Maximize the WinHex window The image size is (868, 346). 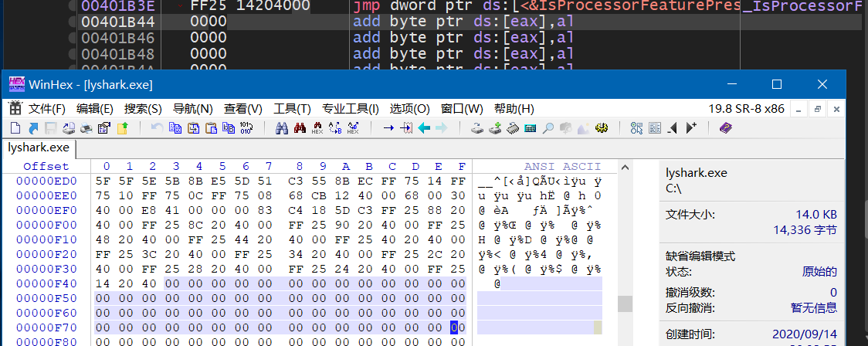click(x=777, y=84)
